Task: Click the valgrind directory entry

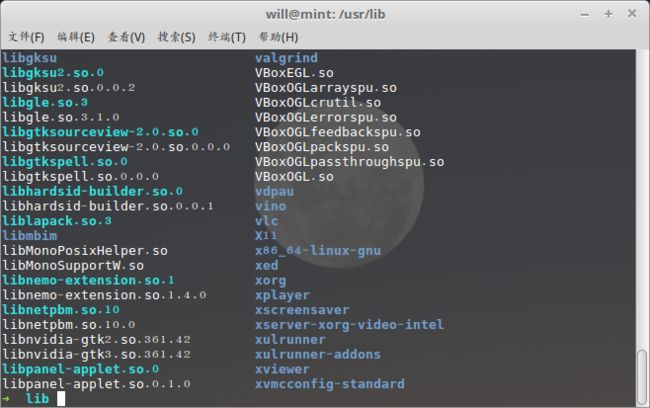Action: point(286,58)
